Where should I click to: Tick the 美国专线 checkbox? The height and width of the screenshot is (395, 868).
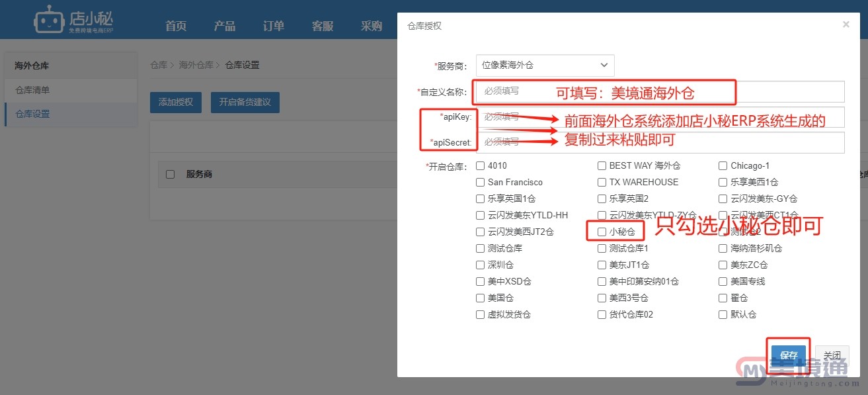tap(723, 281)
